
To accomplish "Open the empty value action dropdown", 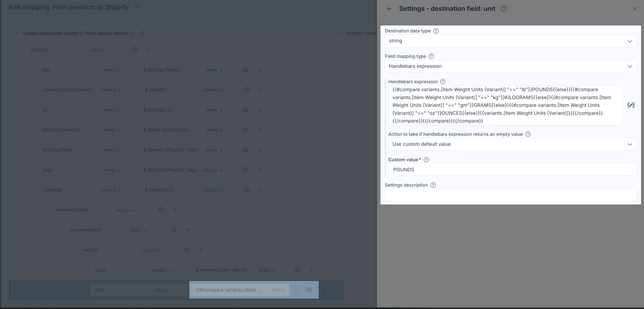I will [x=512, y=144].
